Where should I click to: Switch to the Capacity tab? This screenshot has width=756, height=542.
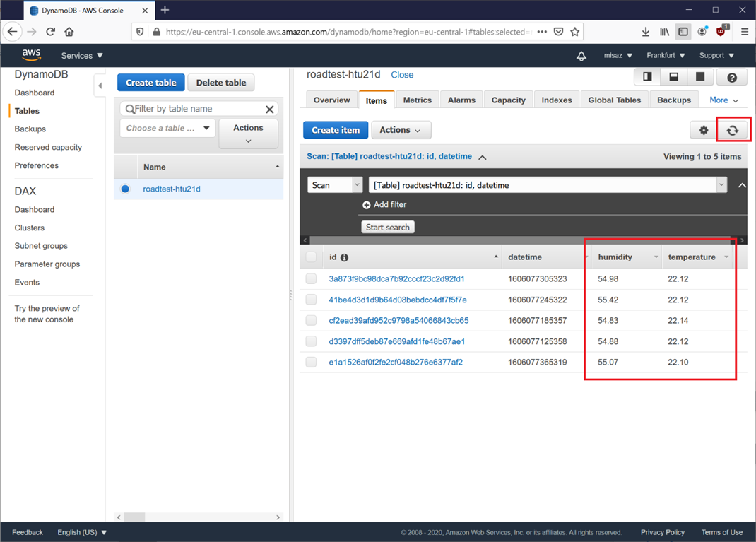click(x=508, y=100)
